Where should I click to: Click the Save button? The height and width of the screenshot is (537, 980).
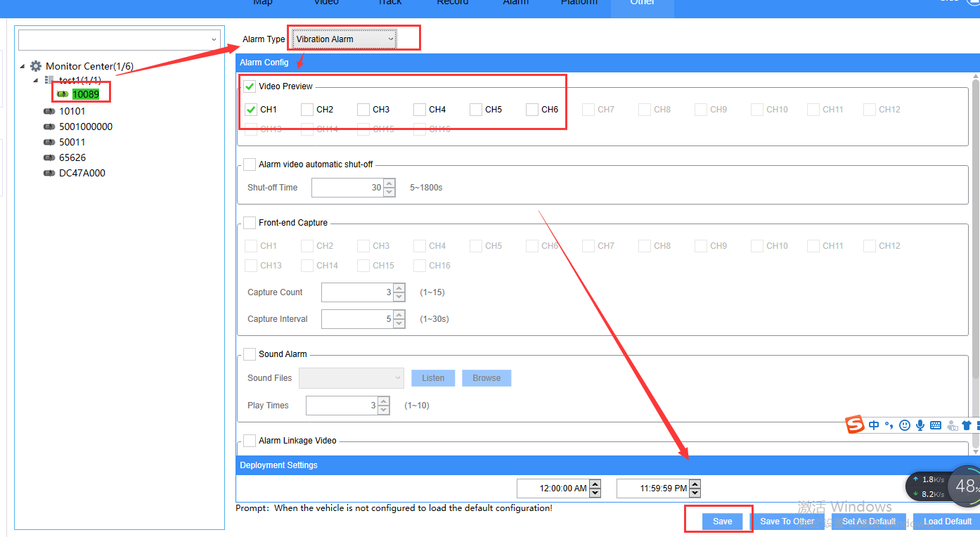pyautogui.click(x=722, y=522)
